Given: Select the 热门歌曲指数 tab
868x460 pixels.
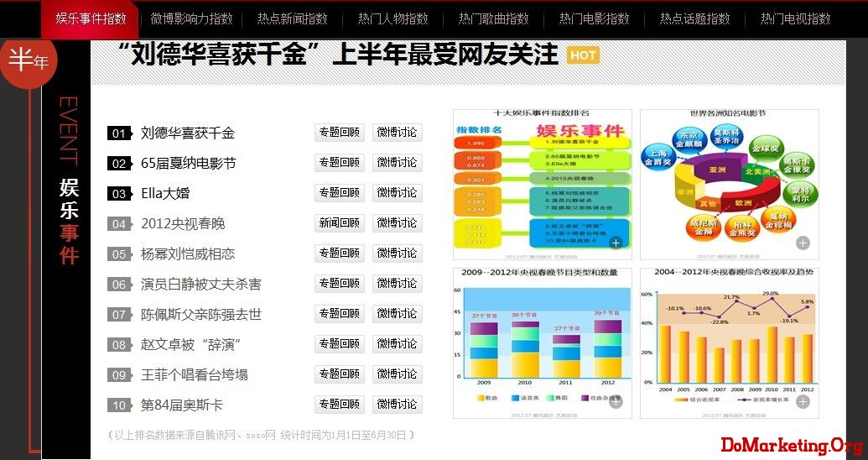Looking at the screenshot, I should [493, 18].
